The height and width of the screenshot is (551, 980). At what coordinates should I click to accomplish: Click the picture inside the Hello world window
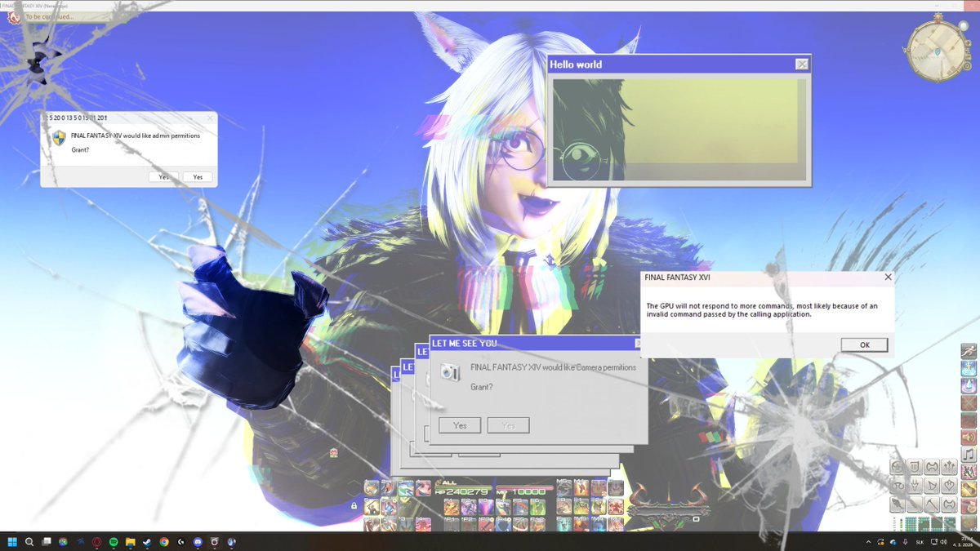click(x=679, y=129)
